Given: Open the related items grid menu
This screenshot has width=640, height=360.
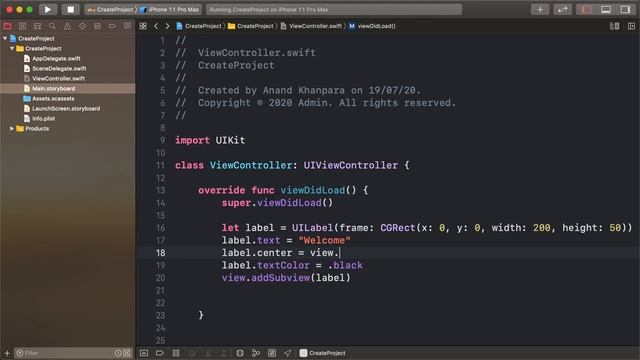Looking at the screenshot, I should tap(143, 26).
